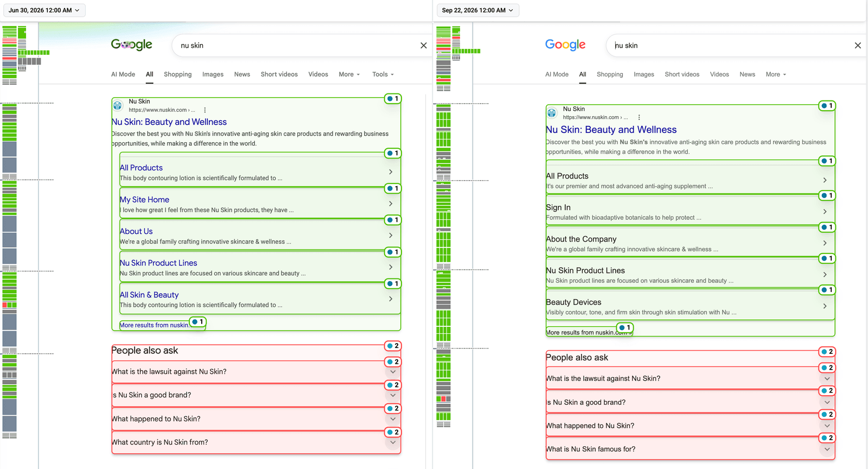Open the More dropdown in the Jun 30 snapshot
868x469 pixels.
[349, 74]
